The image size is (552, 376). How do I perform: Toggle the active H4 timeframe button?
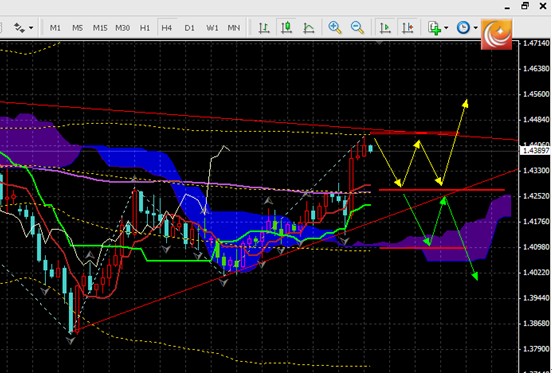pos(167,28)
